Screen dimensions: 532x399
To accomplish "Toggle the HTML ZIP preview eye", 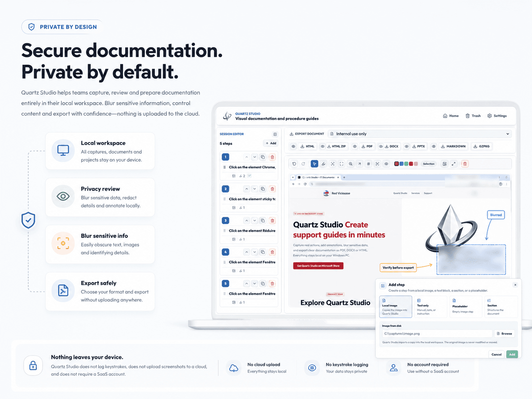I will point(323,146).
